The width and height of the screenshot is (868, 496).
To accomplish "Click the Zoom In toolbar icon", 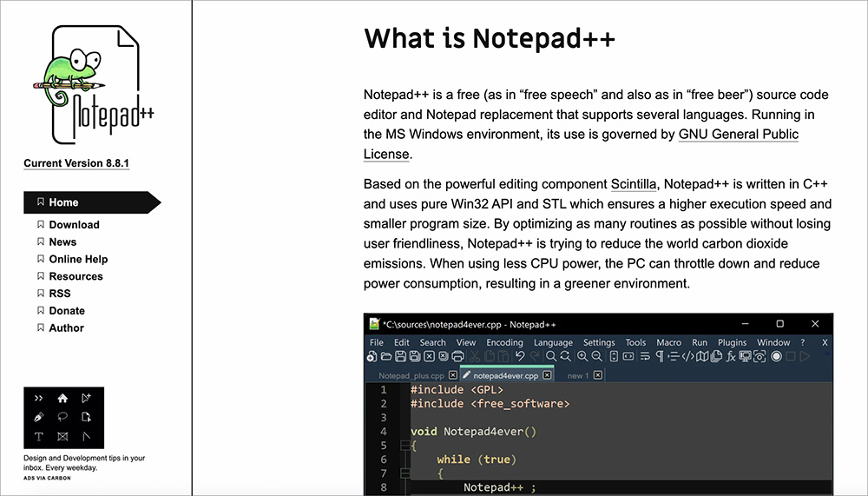I will (x=582, y=356).
